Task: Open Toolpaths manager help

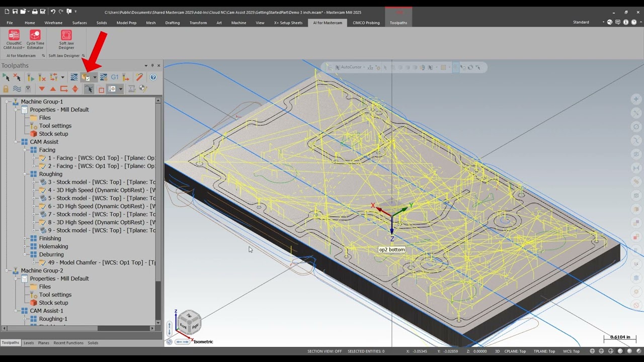Action: [x=153, y=77]
